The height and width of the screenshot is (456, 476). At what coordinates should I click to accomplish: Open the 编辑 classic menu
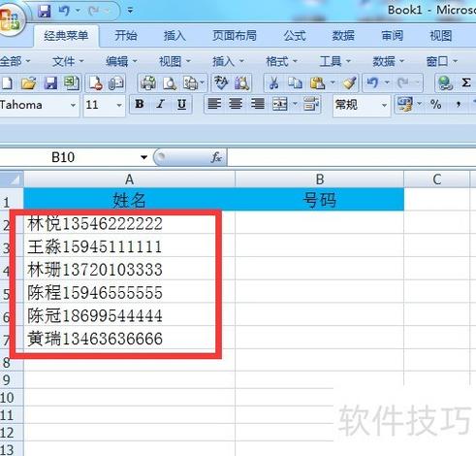121,61
